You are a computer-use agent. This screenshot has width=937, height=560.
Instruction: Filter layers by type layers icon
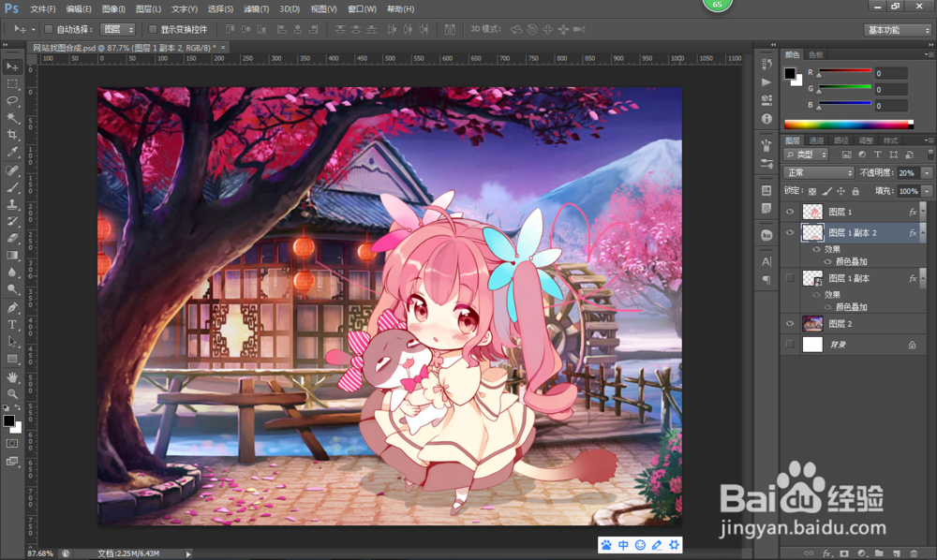click(877, 155)
